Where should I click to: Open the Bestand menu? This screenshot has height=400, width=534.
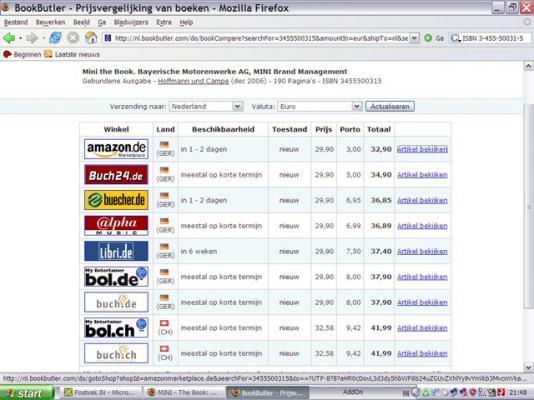tap(16, 22)
